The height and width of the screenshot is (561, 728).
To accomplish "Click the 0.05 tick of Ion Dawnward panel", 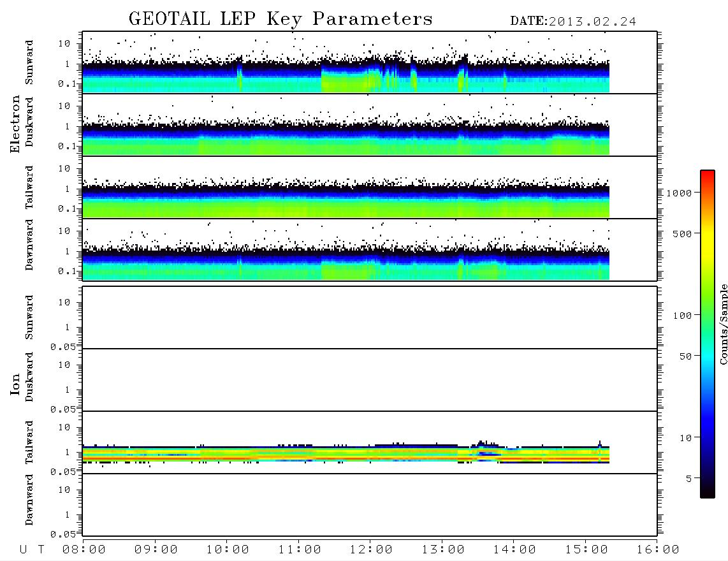I will [x=63, y=534].
